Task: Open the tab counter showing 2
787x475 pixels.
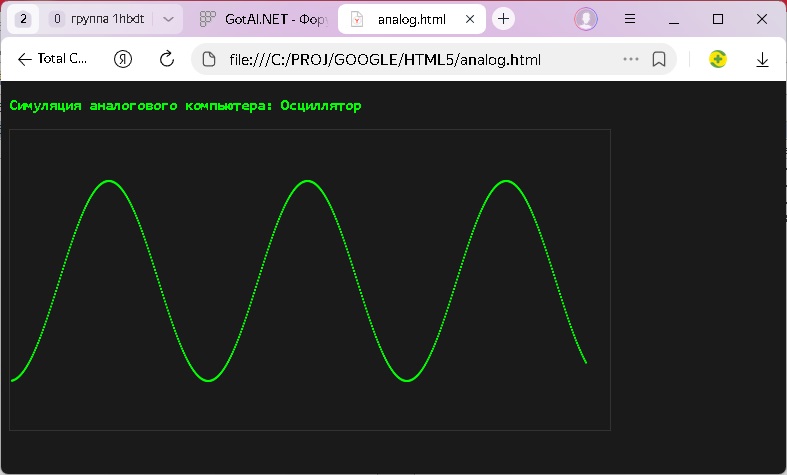Action: [23, 19]
